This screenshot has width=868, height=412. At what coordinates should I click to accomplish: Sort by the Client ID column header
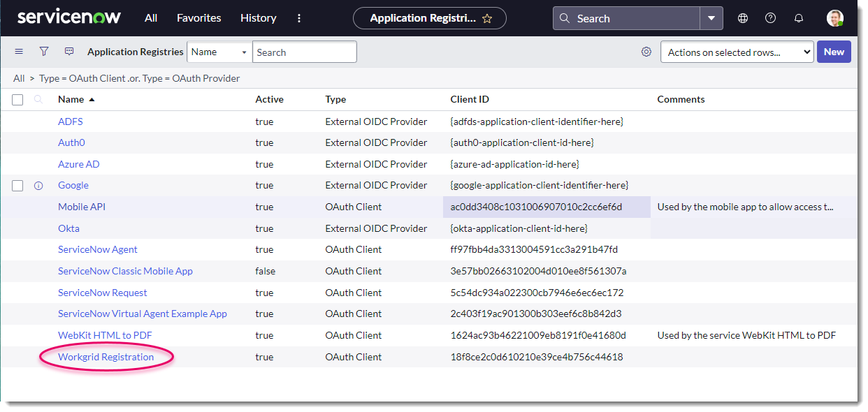(x=470, y=99)
